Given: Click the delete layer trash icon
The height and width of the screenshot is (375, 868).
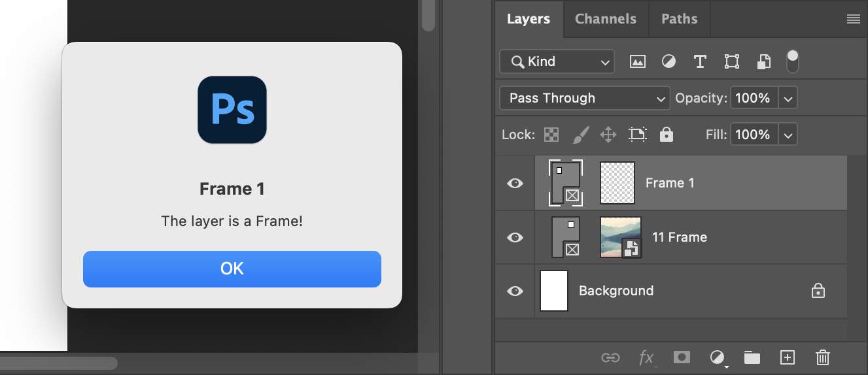Looking at the screenshot, I should (823, 357).
